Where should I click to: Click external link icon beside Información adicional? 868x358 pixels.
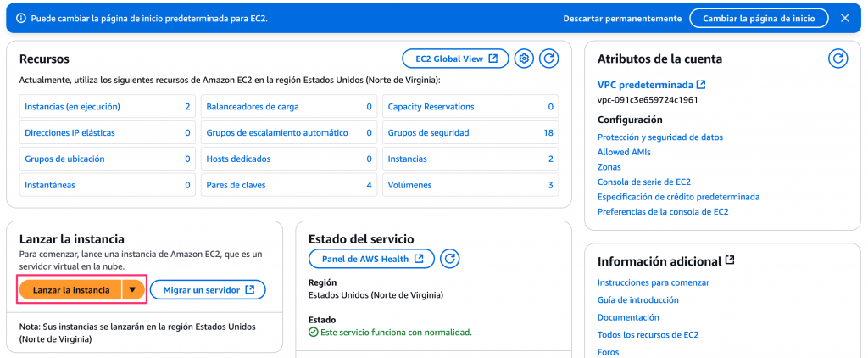[x=730, y=261]
